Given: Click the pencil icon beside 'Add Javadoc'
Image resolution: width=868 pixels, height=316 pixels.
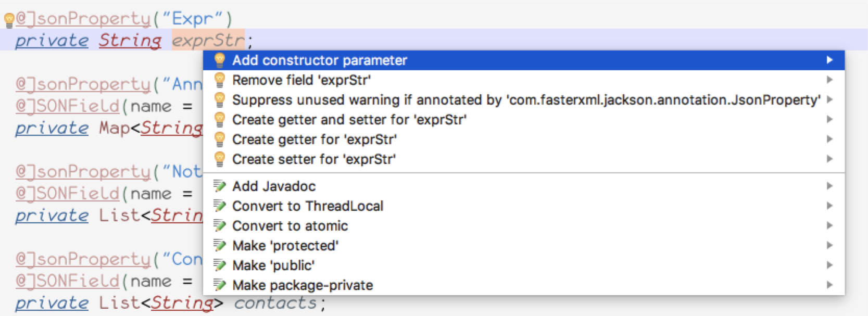Looking at the screenshot, I should [220, 186].
